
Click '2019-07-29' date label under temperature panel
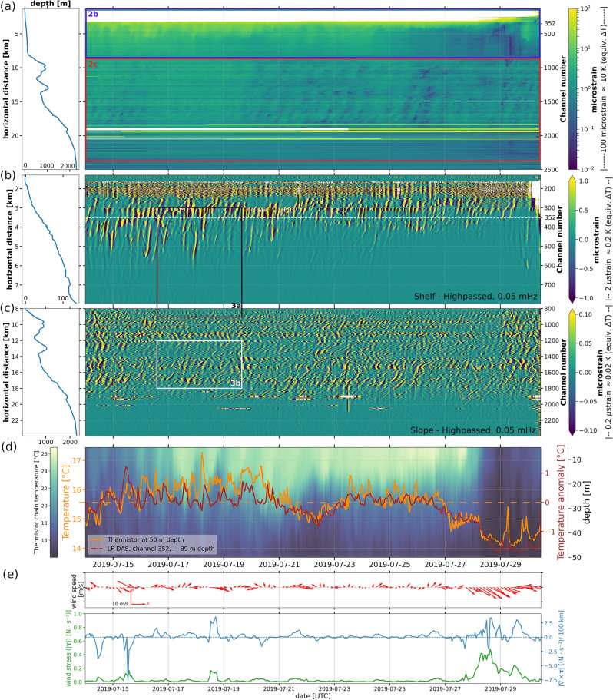(x=500, y=564)
